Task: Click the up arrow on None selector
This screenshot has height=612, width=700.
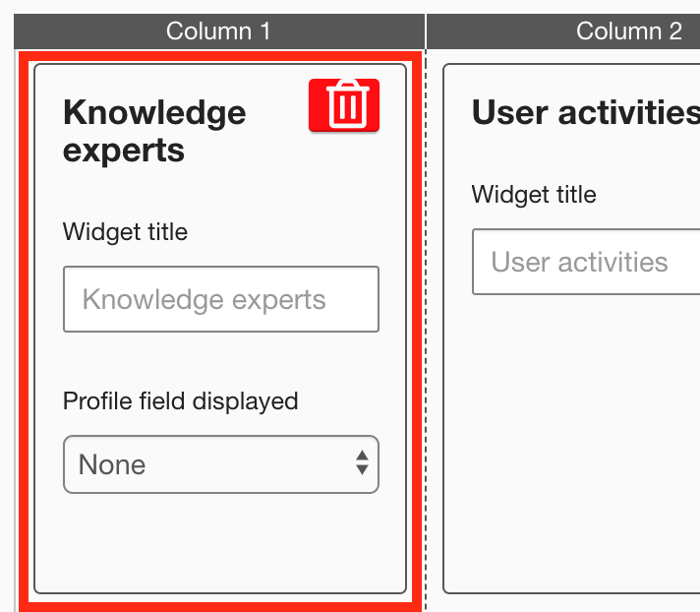Action: coord(362,457)
